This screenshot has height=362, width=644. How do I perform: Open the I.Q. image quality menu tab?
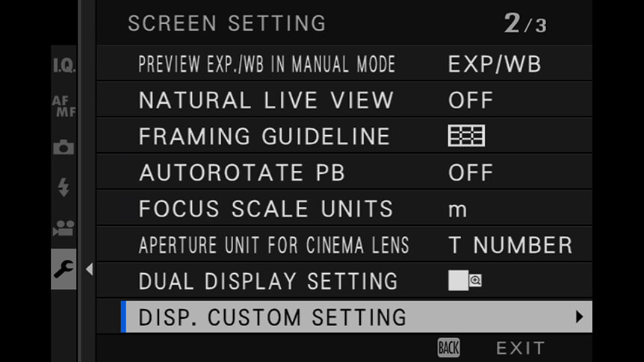click(64, 65)
